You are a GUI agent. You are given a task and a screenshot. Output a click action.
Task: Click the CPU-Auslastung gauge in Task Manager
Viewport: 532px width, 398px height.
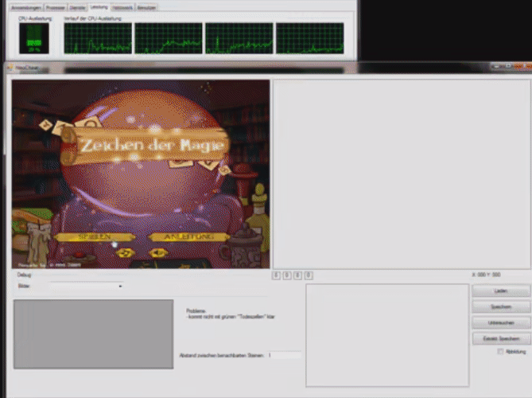[x=33, y=37]
